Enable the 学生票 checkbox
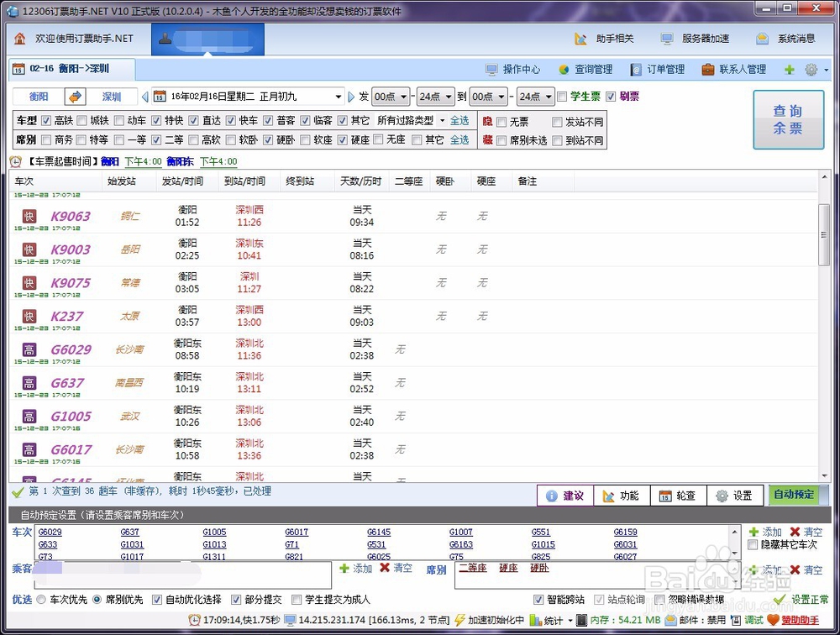This screenshot has height=635, width=840. click(x=560, y=96)
